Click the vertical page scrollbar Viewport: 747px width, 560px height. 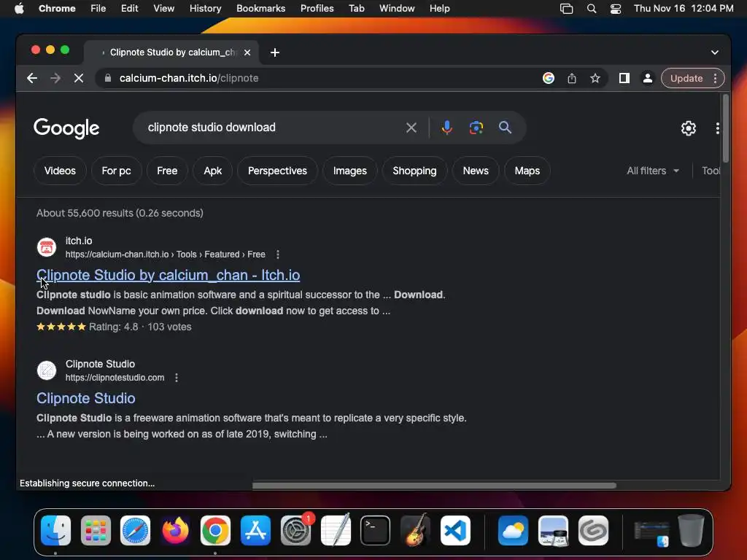(725, 128)
